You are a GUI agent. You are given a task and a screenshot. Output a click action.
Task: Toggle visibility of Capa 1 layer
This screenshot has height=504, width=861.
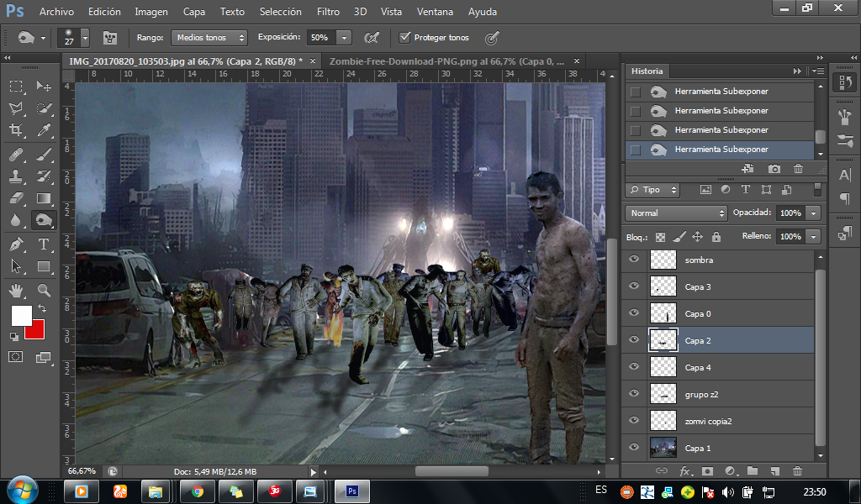point(635,448)
